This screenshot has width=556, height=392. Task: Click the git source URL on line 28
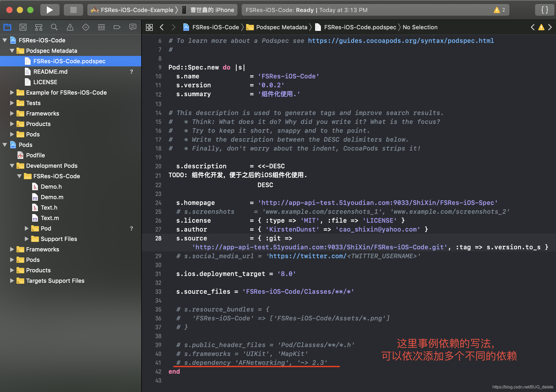coord(320,247)
